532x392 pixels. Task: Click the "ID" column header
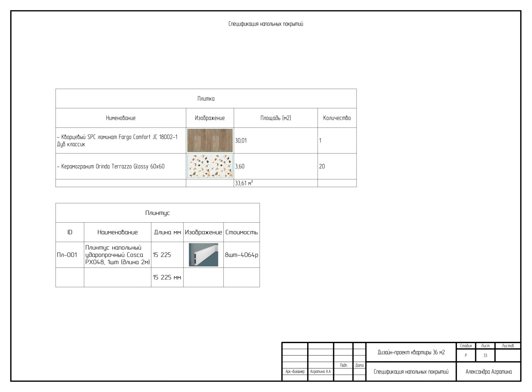70,232
